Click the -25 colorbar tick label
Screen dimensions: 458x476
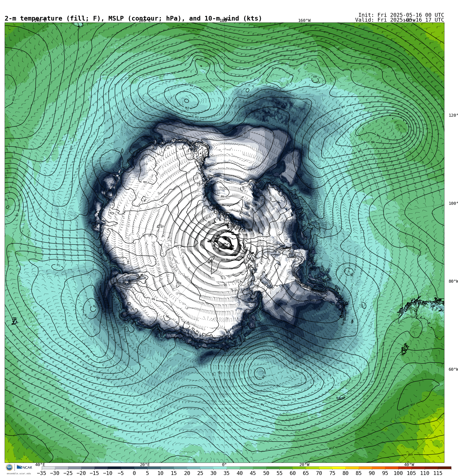(68, 473)
